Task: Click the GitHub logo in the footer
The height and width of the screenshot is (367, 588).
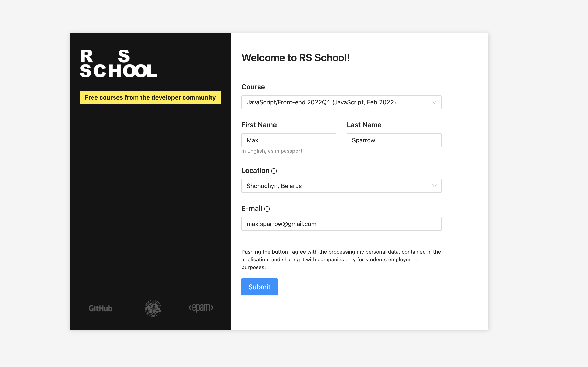Action: pyautogui.click(x=100, y=308)
